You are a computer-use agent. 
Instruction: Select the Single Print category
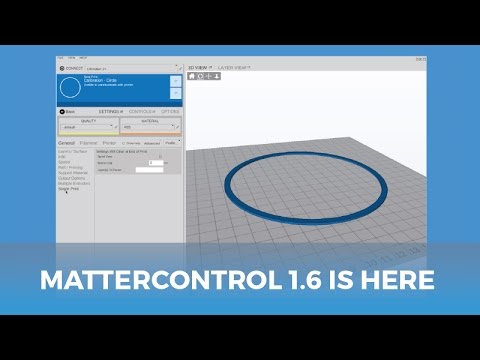[69, 189]
